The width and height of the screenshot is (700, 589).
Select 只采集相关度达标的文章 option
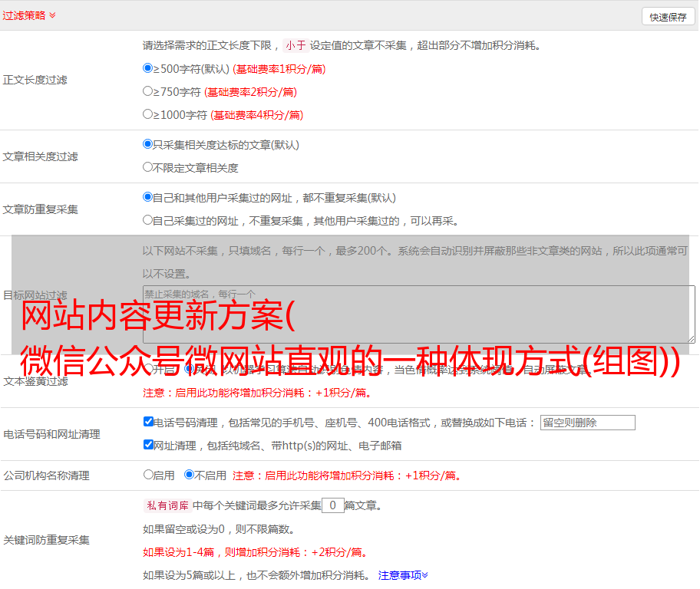[148, 143]
